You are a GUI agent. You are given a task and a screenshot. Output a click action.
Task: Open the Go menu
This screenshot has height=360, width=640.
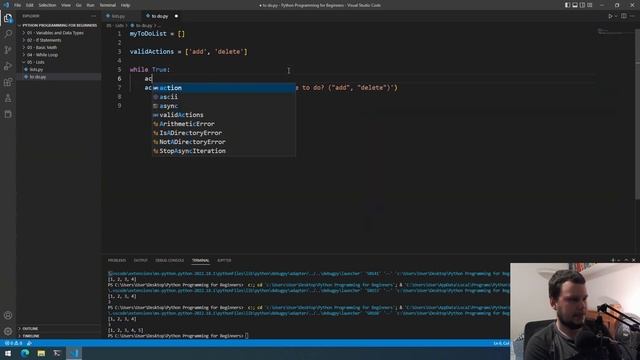click(79, 5)
